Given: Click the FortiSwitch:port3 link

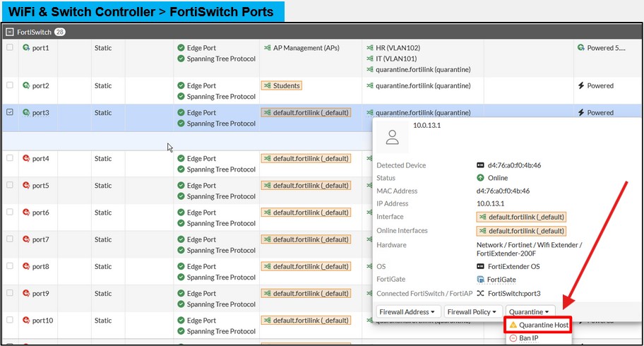Looking at the screenshot, I should pos(514,294).
